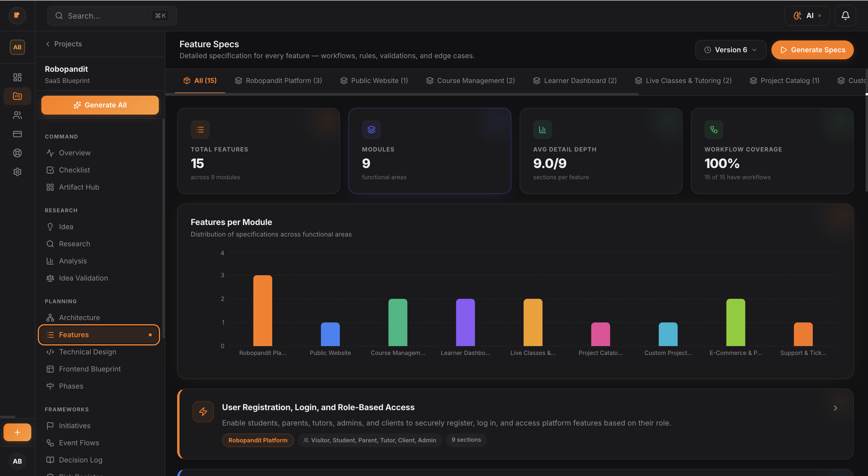Click the lightning icon on User Registration card
The width and height of the screenshot is (868, 476).
click(x=203, y=411)
